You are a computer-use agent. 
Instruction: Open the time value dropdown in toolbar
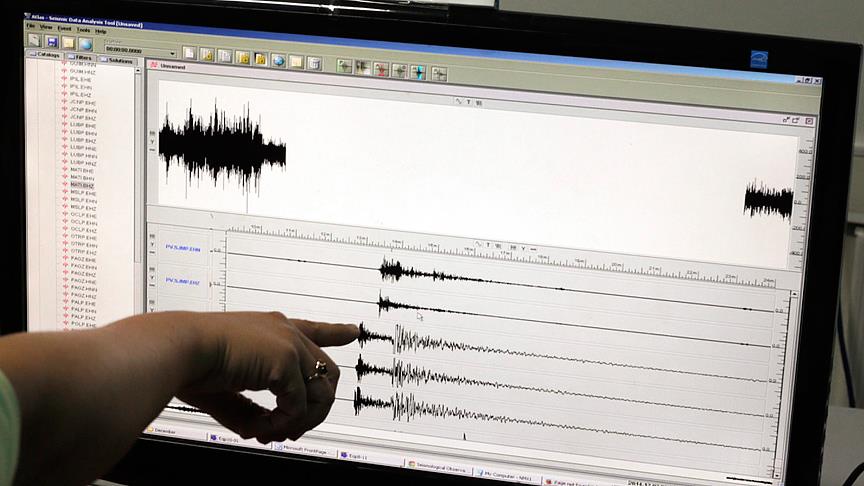click(x=173, y=53)
